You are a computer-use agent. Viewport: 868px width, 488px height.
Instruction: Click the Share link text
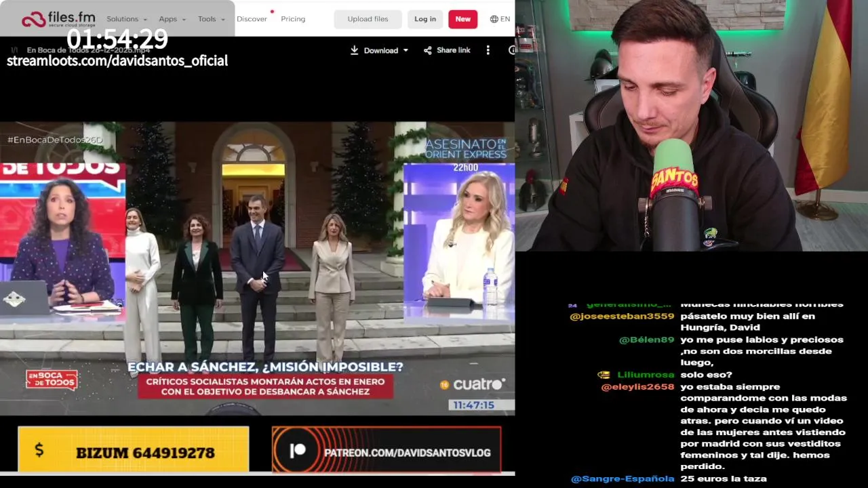(454, 50)
